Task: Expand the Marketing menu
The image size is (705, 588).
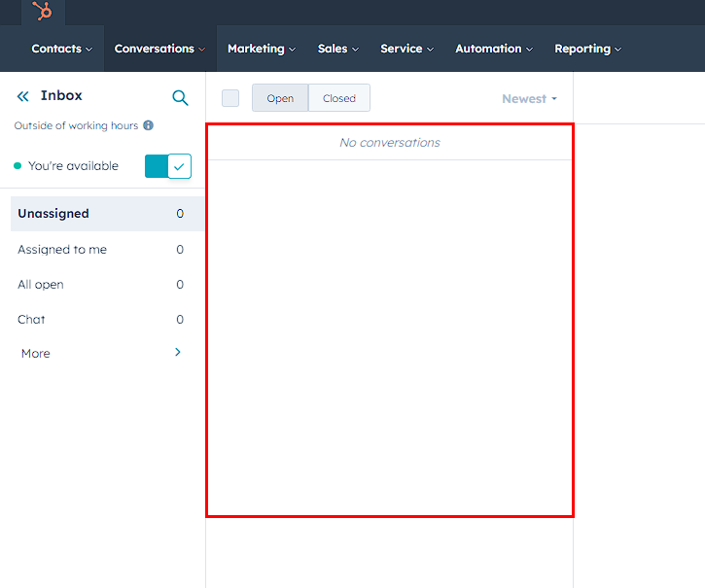Action: point(262,49)
